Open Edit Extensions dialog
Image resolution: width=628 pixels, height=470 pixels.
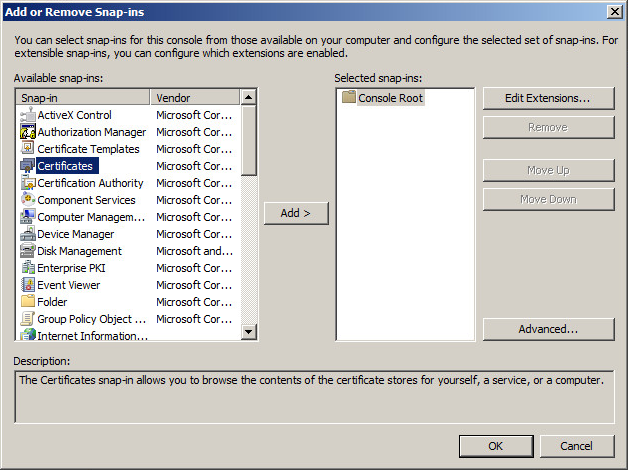(548, 98)
